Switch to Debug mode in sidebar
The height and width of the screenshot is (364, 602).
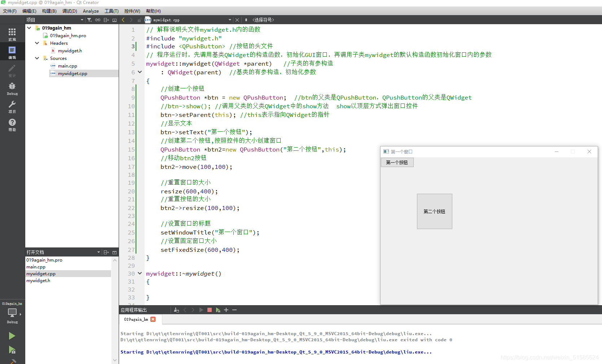pyautogui.click(x=12, y=88)
